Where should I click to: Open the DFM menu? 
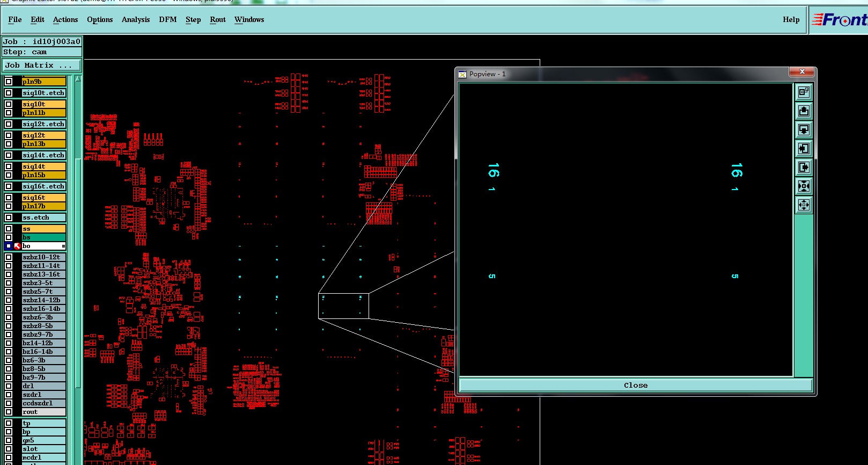tap(168, 20)
